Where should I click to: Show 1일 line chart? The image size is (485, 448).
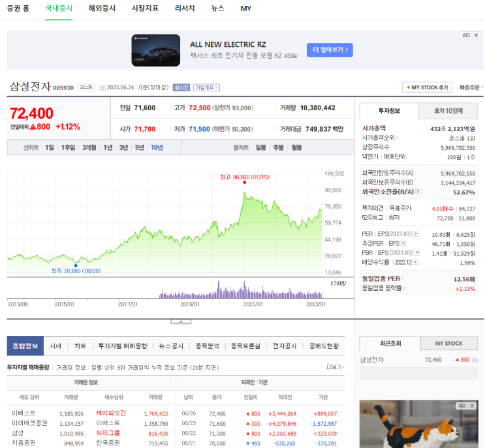(50, 147)
